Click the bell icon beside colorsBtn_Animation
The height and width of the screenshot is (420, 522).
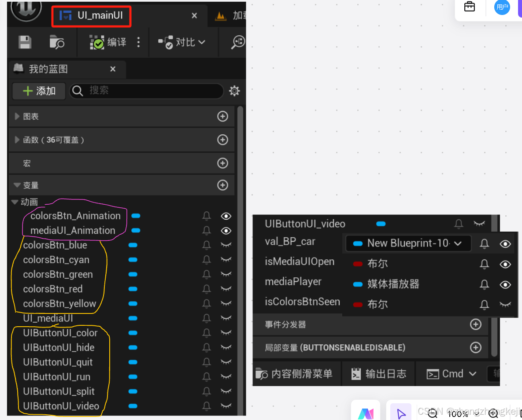pos(206,216)
